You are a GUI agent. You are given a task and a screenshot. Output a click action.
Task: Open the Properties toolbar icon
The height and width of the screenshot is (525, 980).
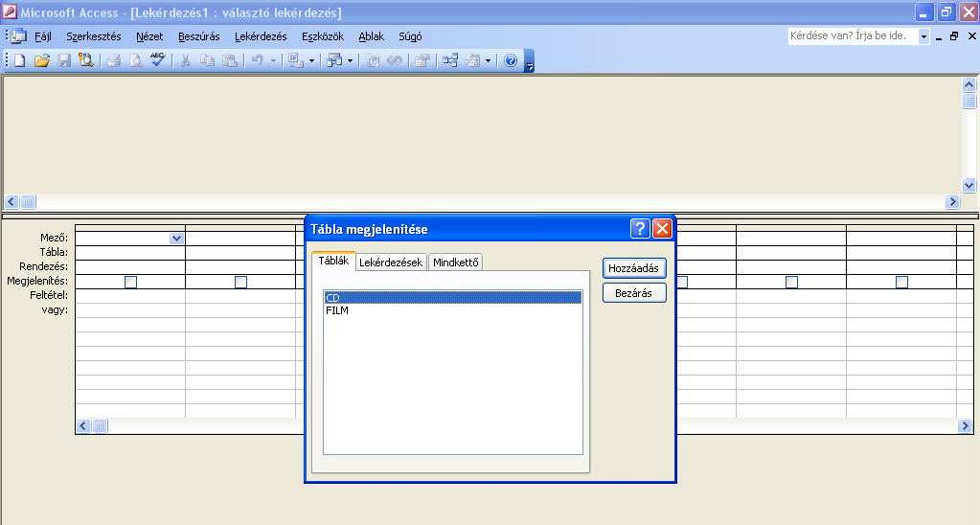(422, 60)
